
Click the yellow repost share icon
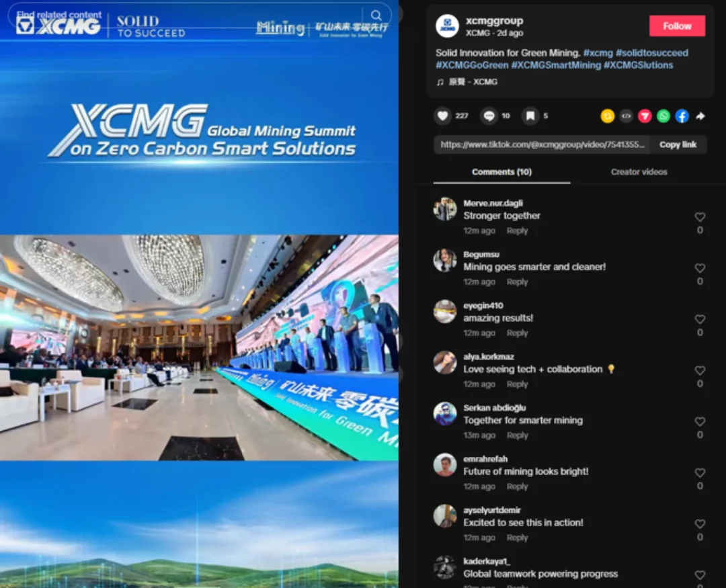click(608, 116)
